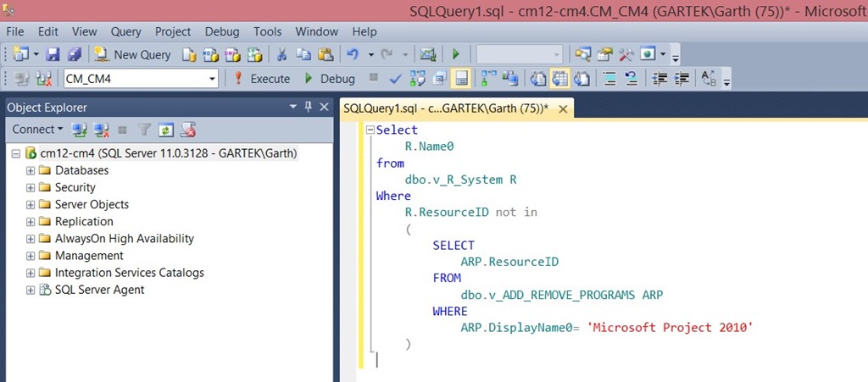Click the Find in Files icon

pyautogui.click(x=583, y=54)
